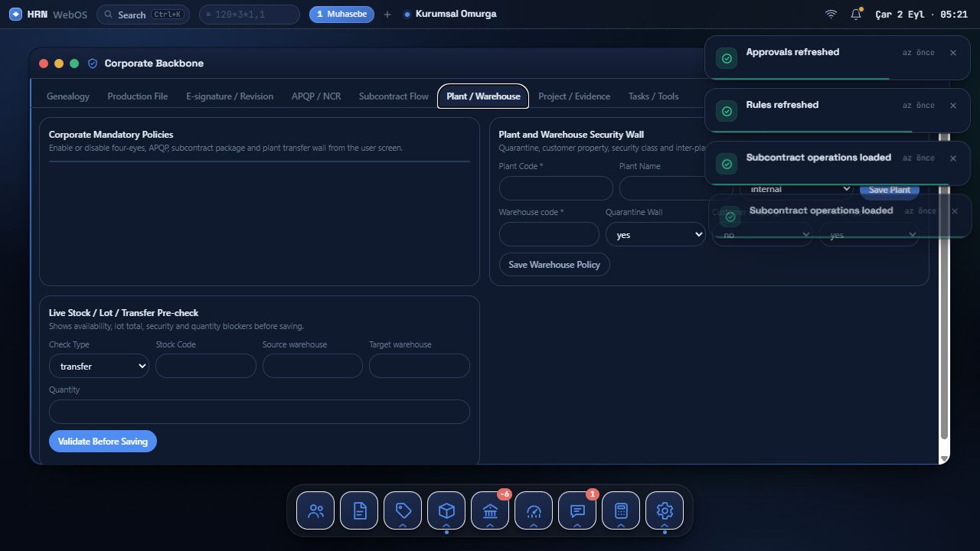Open the price tag dock app
Image resolution: width=980 pixels, height=551 pixels.
[x=403, y=510]
